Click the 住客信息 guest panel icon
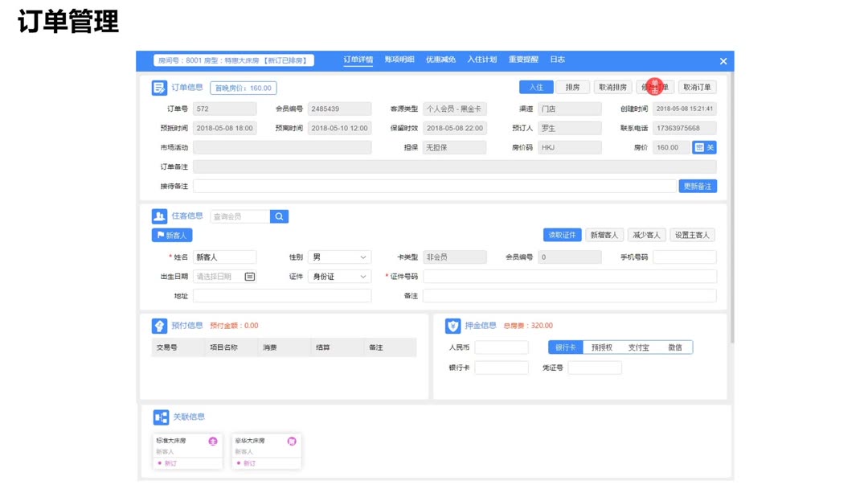868x489 pixels. click(x=158, y=216)
